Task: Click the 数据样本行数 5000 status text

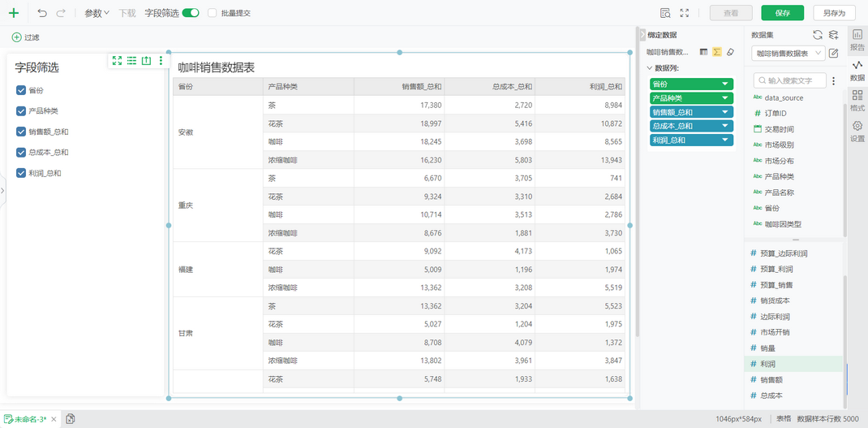Action: click(x=827, y=419)
